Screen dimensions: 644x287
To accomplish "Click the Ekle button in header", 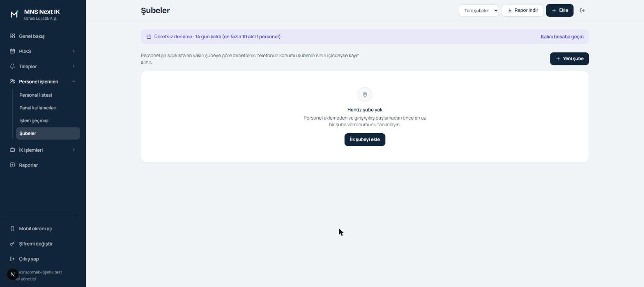I will tap(560, 10).
